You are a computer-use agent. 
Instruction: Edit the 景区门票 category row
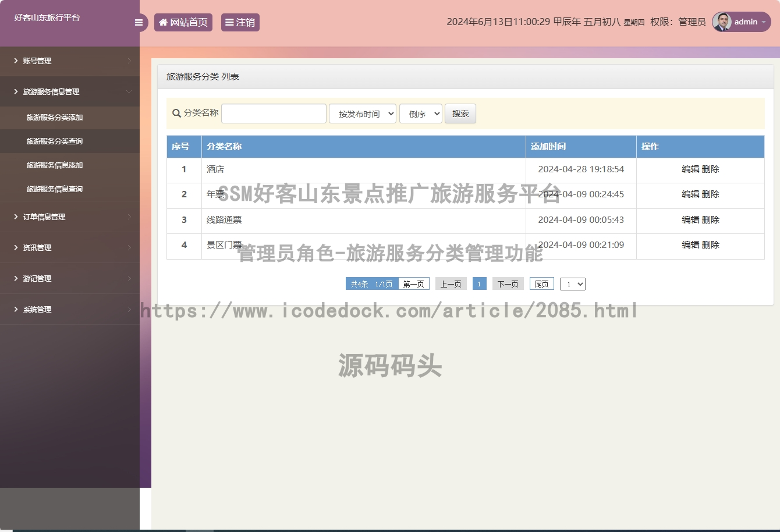coord(690,245)
